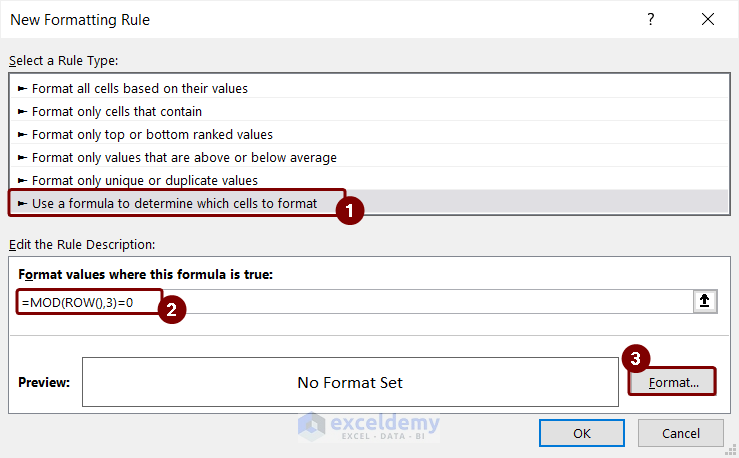Click the red step 3 badge
The height and width of the screenshot is (458, 739).
pos(634,359)
